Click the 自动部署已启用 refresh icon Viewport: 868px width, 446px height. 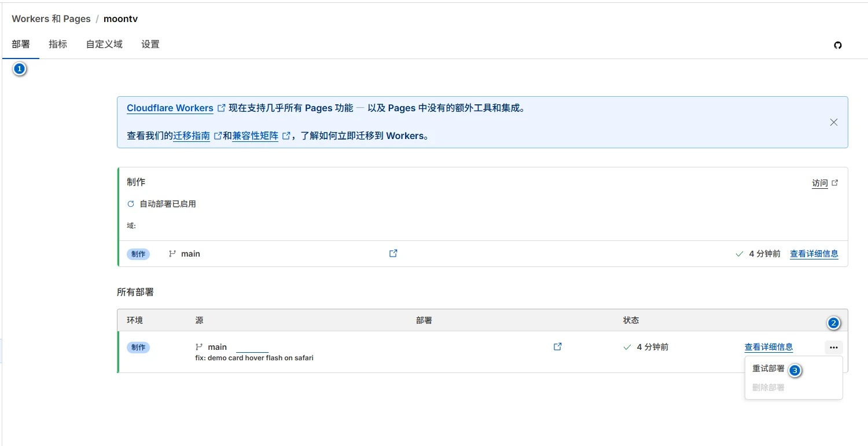pyautogui.click(x=131, y=204)
